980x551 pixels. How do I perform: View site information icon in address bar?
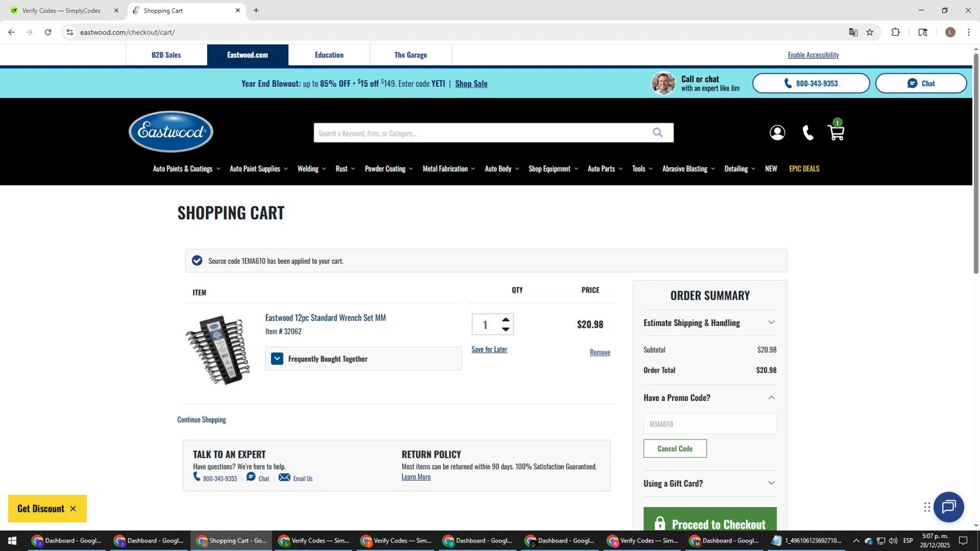pyautogui.click(x=70, y=32)
